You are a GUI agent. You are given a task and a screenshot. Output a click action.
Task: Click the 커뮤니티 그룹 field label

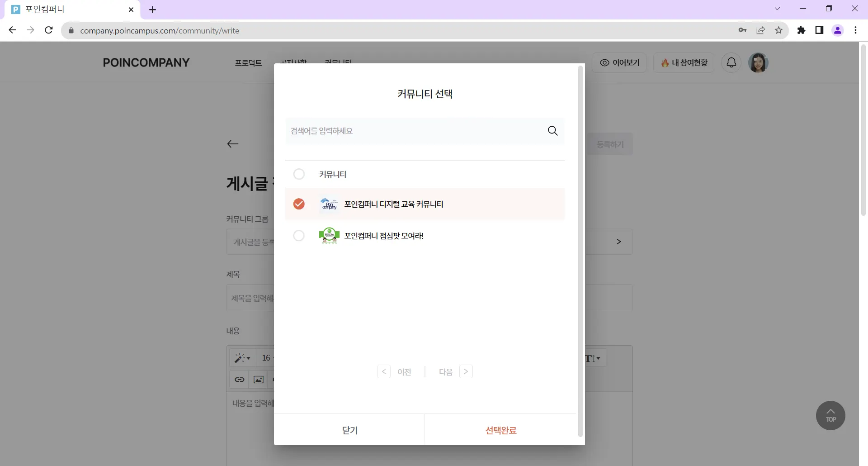[247, 219]
